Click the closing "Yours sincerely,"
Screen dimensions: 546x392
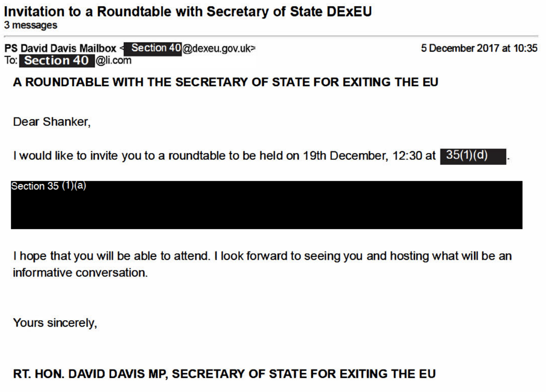click(55, 323)
